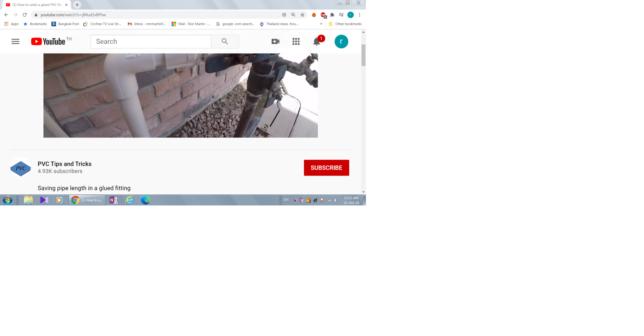Viewport: 644px width, 336px height.
Task: Click the Show desktop strip in taskbar
Action: (x=364, y=200)
